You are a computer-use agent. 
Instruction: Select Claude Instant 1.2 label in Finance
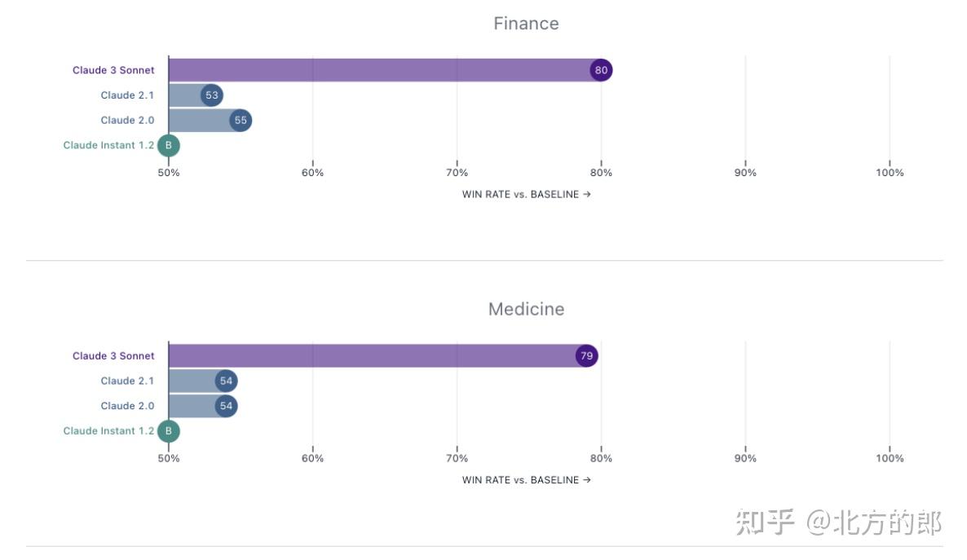[x=108, y=146]
